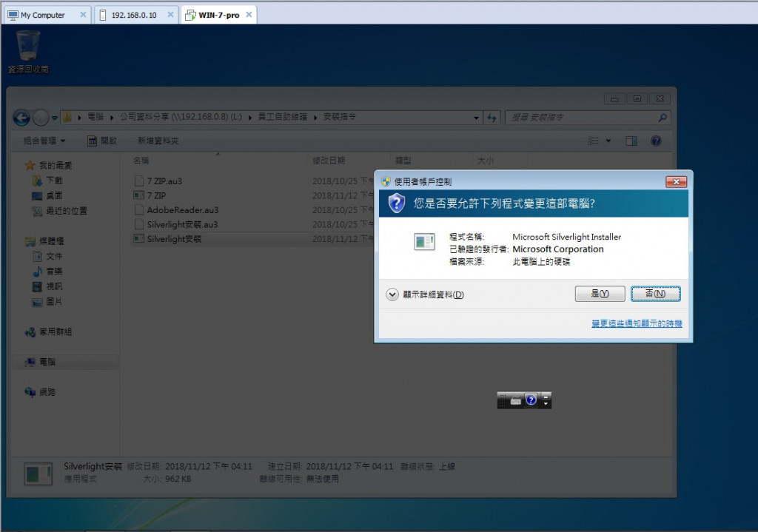Expand 顯示詳細資料 details chevron
Viewport: 758px width, 532px height.
coord(392,294)
